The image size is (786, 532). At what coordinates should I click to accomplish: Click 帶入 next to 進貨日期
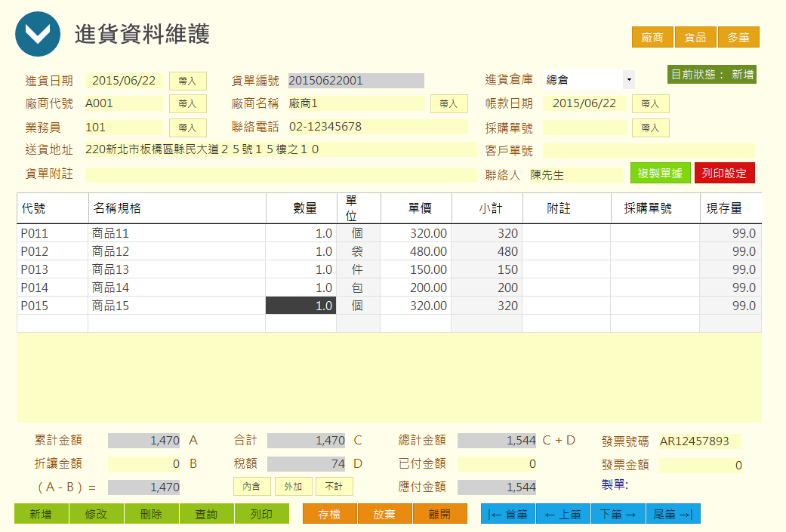click(x=187, y=81)
